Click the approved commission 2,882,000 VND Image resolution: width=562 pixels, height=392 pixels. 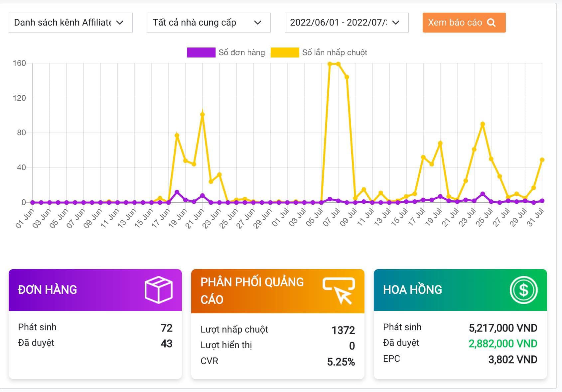[503, 343]
